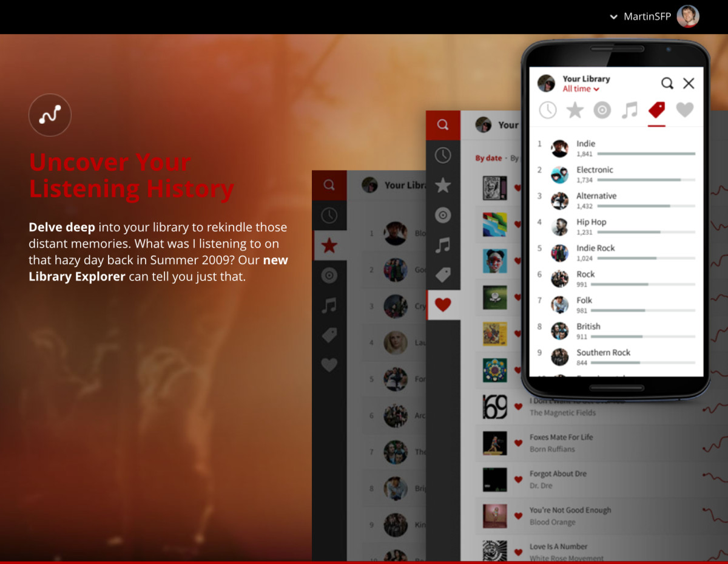The width and height of the screenshot is (728, 564).
Task: Open the loved heart tab on phone
Action: click(684, 110)
